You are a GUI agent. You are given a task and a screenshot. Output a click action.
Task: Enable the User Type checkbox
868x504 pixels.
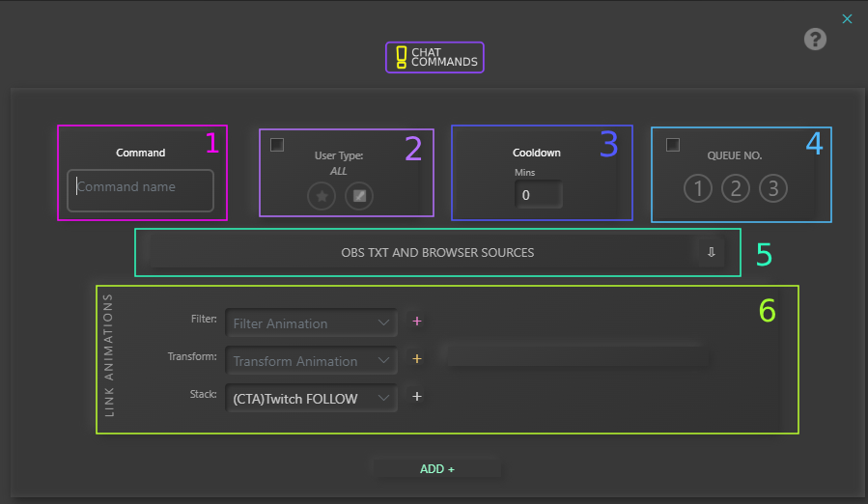pyautogui.click(x=277, y=145)
